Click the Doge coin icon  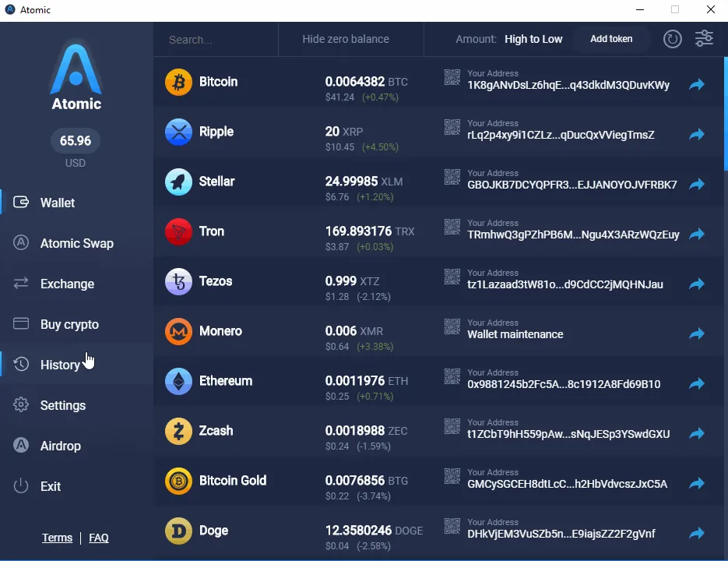click(x=178, y=531)
